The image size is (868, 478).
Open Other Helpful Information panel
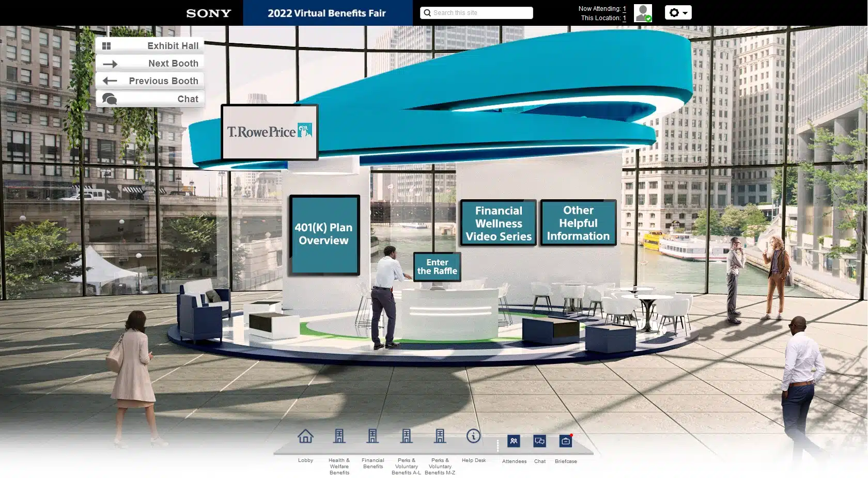click(x=578, y=223)
